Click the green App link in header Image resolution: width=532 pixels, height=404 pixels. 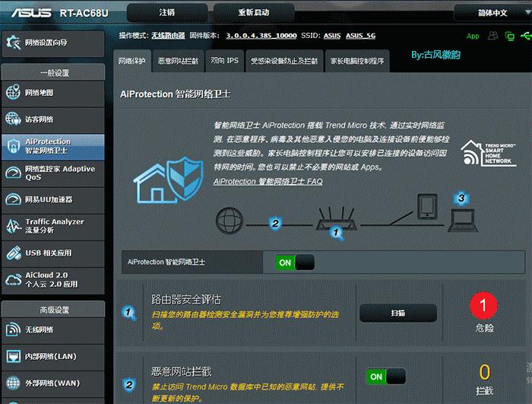point(473,36)
